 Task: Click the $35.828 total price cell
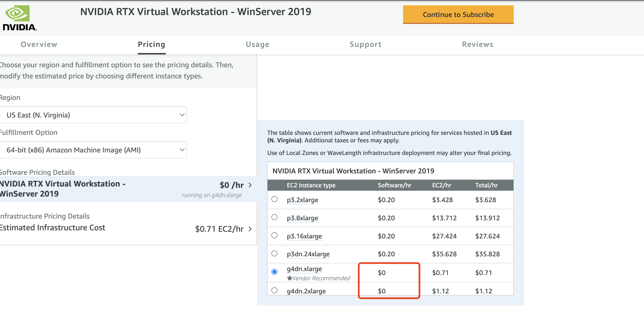coord(488,254)
